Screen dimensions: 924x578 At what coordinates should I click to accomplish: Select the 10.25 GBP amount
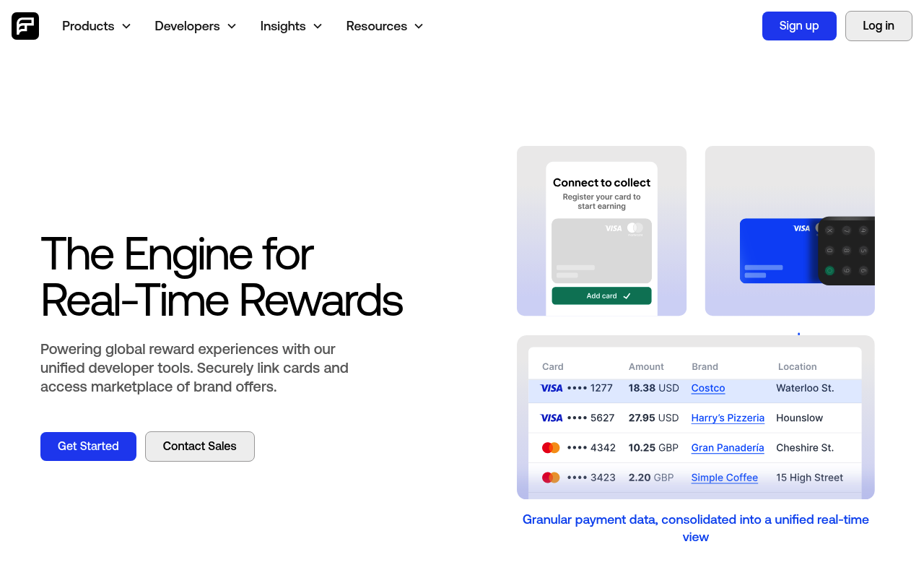[x=653, y=448]
